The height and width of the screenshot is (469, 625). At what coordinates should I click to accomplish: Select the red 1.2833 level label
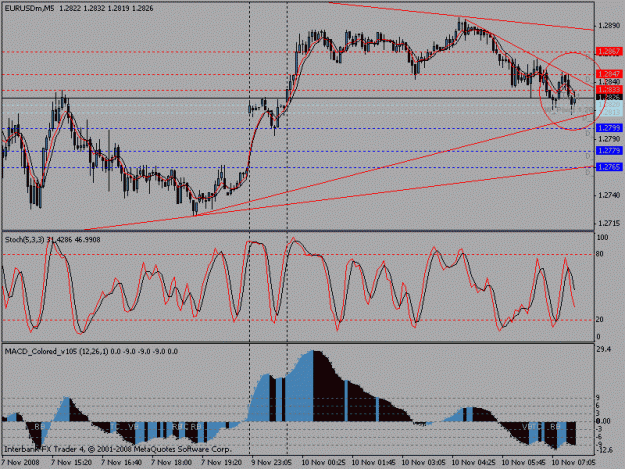click(x=609, y=90)
